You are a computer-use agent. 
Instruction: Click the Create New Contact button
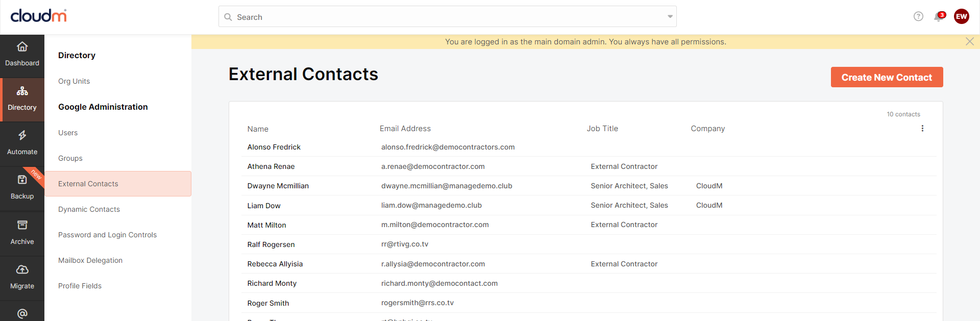click(887, 77)
